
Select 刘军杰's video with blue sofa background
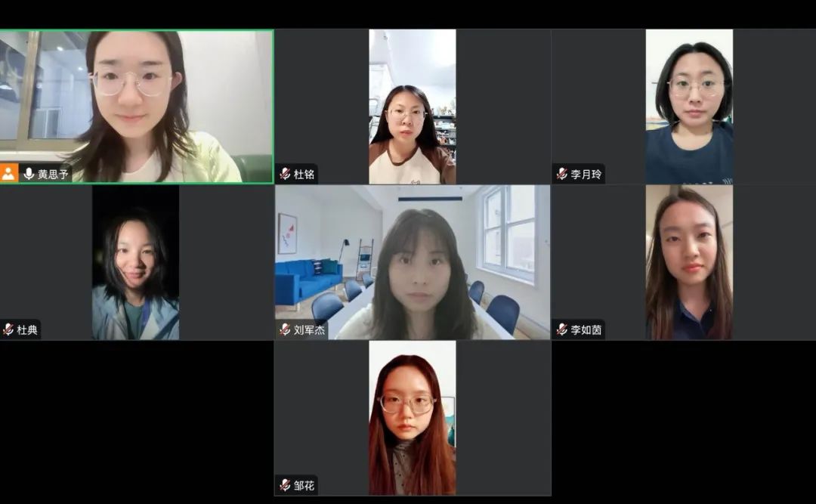click(x=413, y=262)
